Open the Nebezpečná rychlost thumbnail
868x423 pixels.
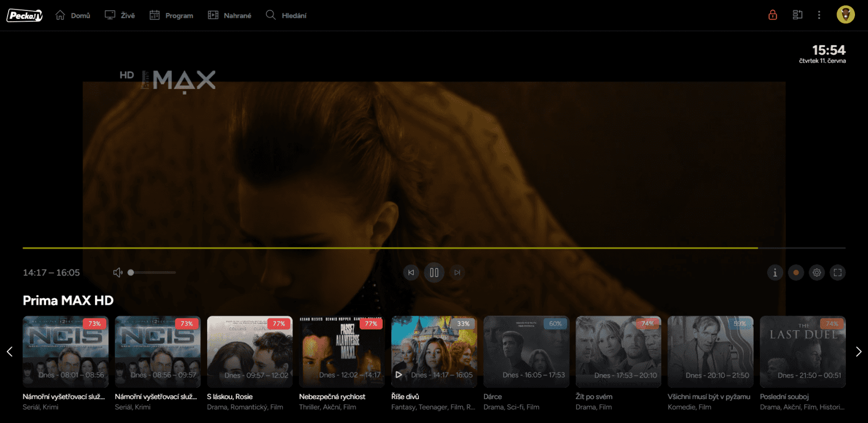point(342,351)
